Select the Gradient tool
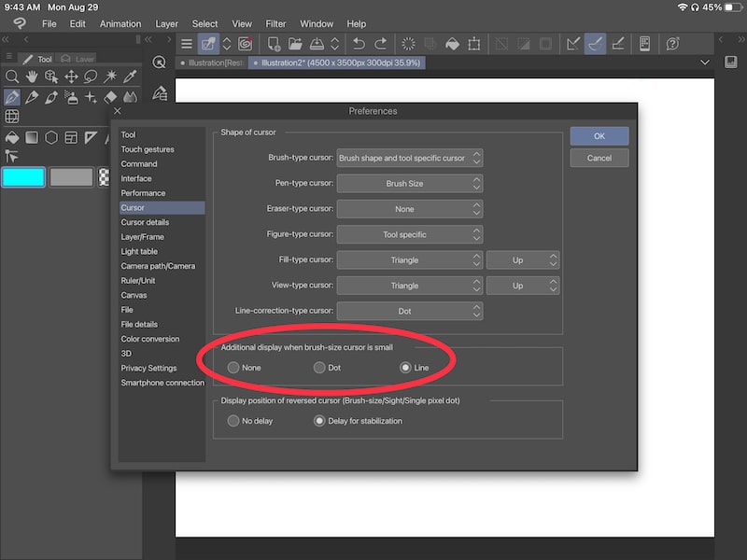The width and height of the screenshot is (747, 560). tap(31, 135)
